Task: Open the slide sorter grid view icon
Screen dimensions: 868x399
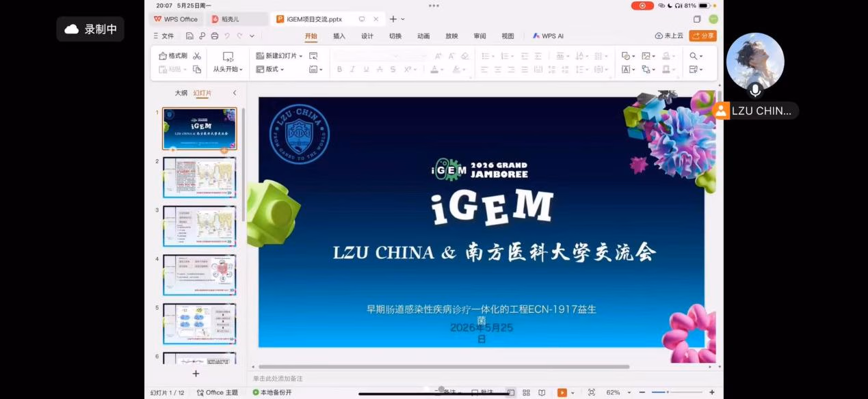Action: click(526, 393)
